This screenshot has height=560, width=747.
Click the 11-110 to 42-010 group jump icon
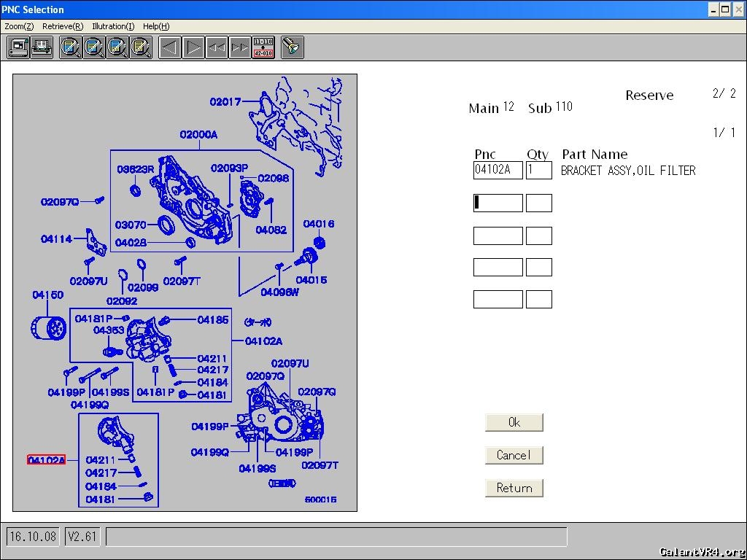(263, 47)
